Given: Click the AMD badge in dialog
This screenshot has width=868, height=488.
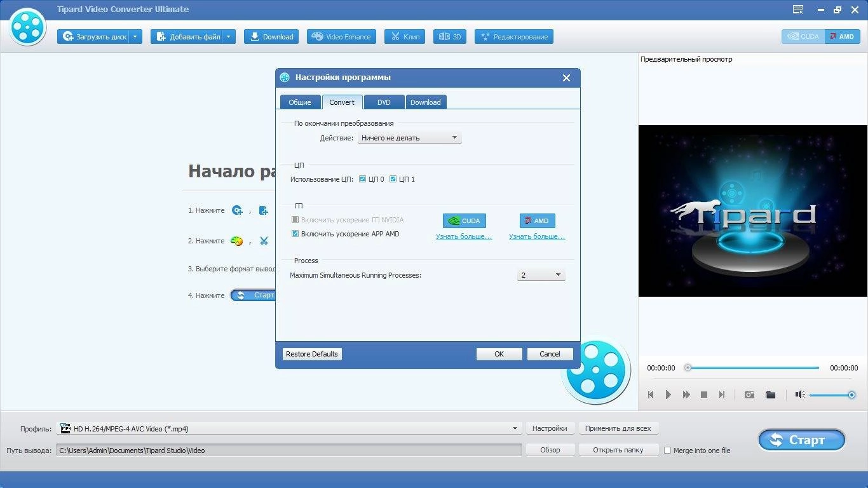Looking at the screenshot, I should (537, 220).
